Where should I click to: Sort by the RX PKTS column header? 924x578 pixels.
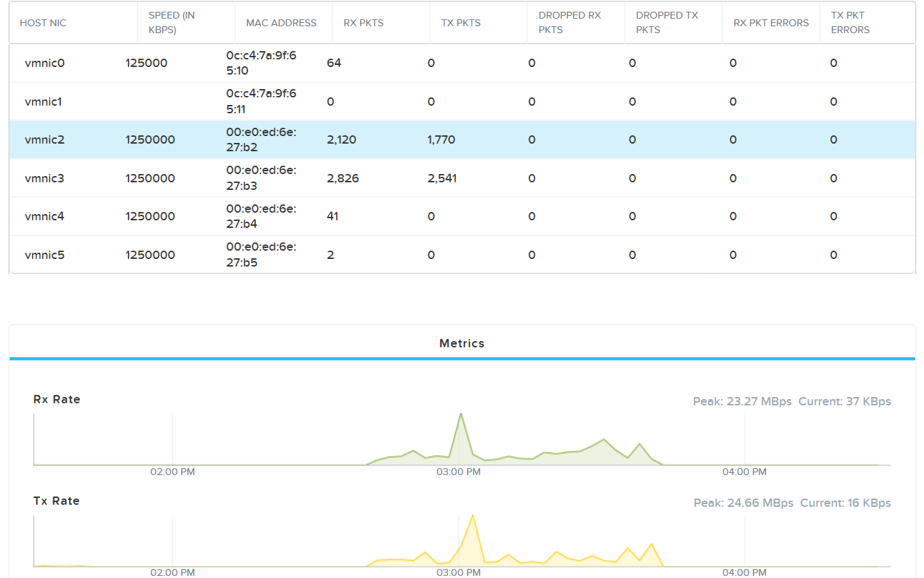(x=364, y=23)
